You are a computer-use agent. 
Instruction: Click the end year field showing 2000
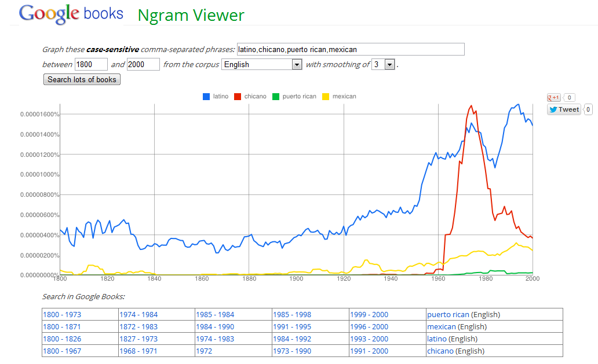coord(143,64)
